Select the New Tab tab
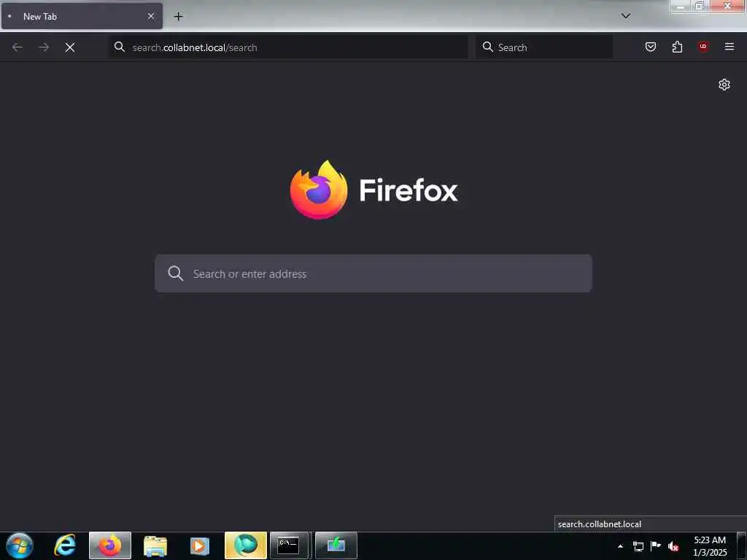The image size is (747, 560). pos(82,16)
